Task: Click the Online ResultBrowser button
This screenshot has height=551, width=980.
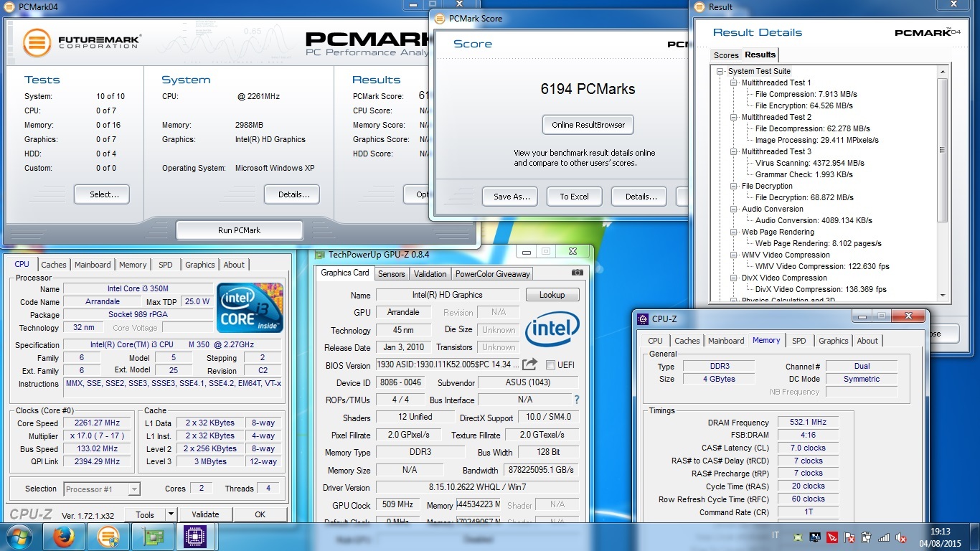Action: point(588,125)
